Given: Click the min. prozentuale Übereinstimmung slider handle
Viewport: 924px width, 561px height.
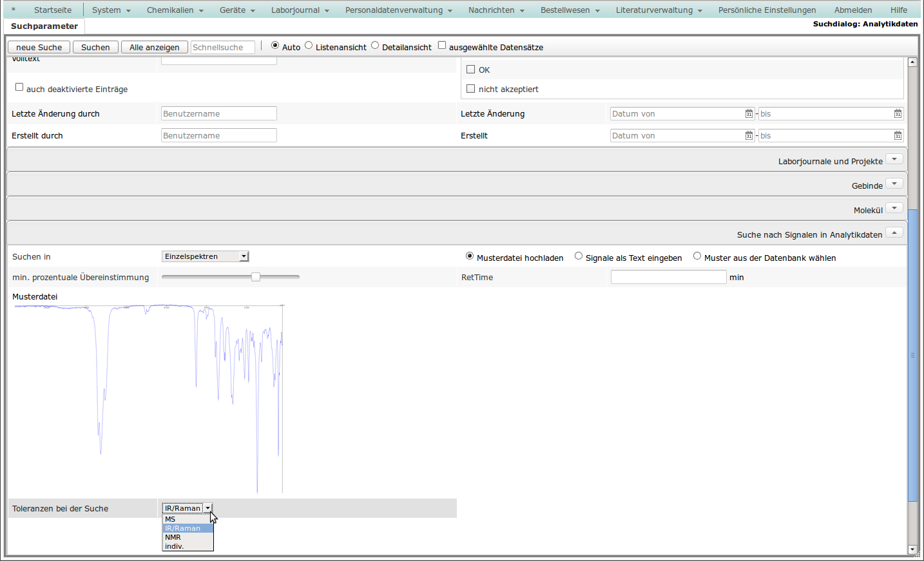Looking at the screenshot, I should click(x=256, y=277).
